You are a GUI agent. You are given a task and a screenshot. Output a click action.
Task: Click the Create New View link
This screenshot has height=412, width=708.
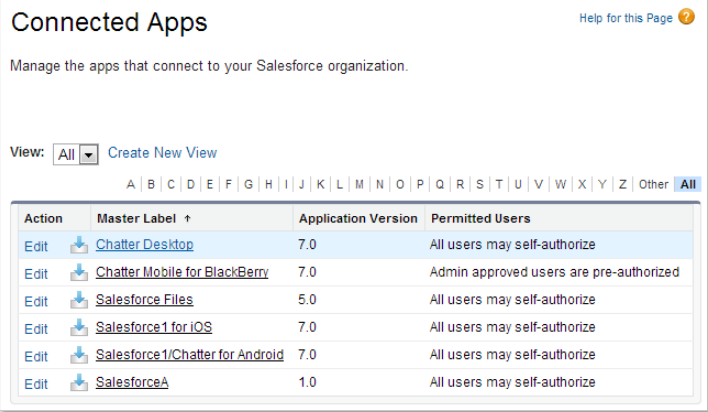point(162,153)
